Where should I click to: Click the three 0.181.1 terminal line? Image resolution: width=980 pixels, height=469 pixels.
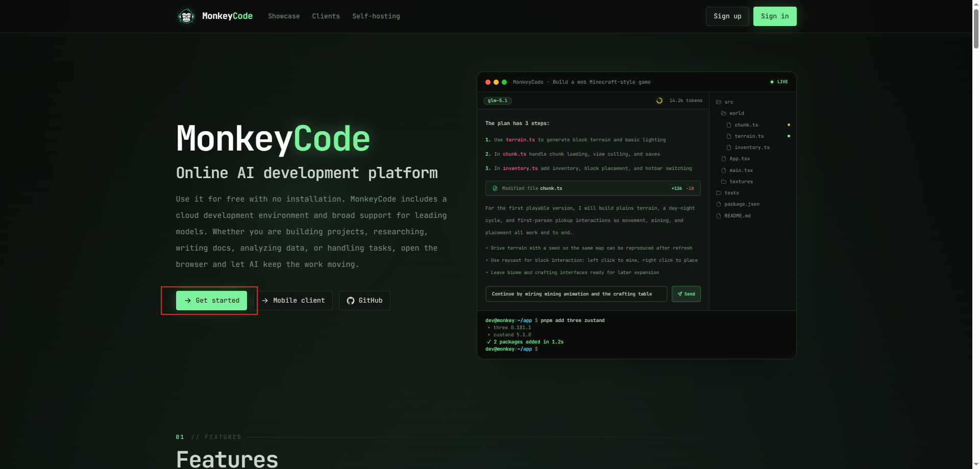click(509, 328)
